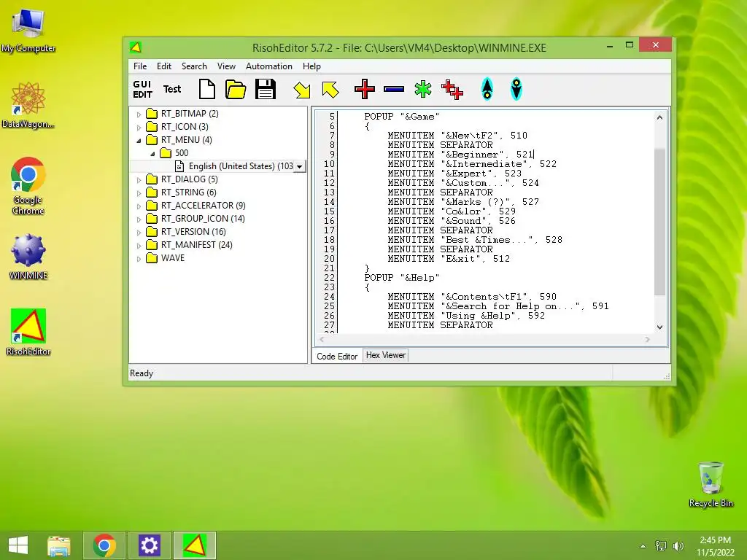Screen dimensions: 747x560
Task: Select the RT_ICON folder icon
Action: (x=152, y=127)
